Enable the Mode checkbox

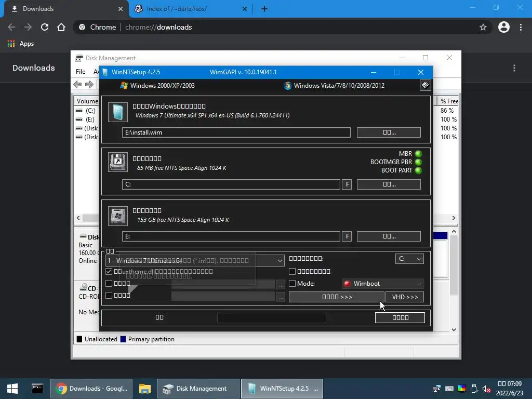click(x=292, y=283)
